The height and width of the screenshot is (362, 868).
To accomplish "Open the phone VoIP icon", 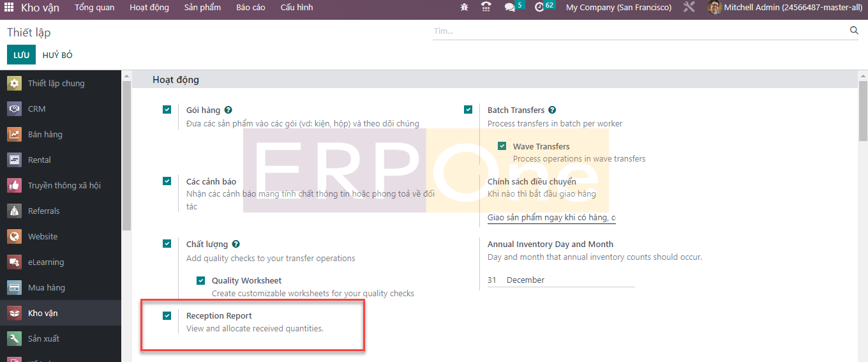I will pyautogui.click(x=486, y=8).
